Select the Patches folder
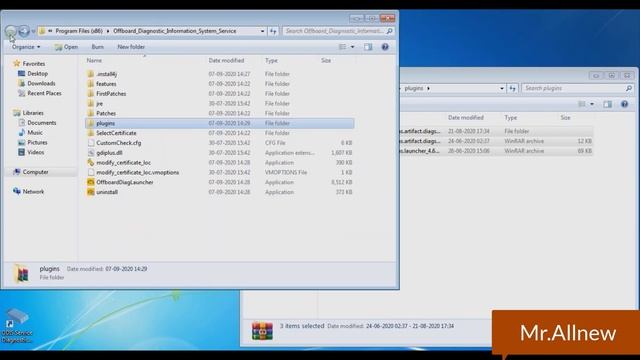Image resolution: width=640 pixels, height=360 pixels. (x=106, y=113)
